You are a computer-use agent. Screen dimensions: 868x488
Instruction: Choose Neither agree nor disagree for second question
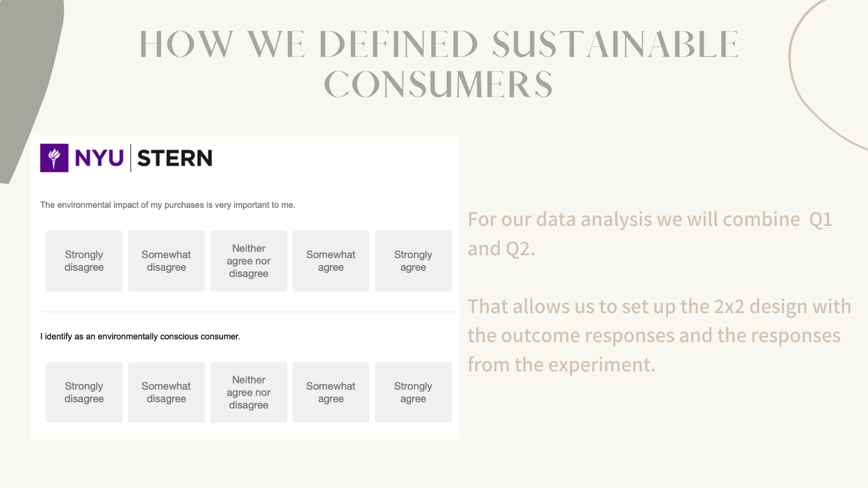[x=249, y=392]
